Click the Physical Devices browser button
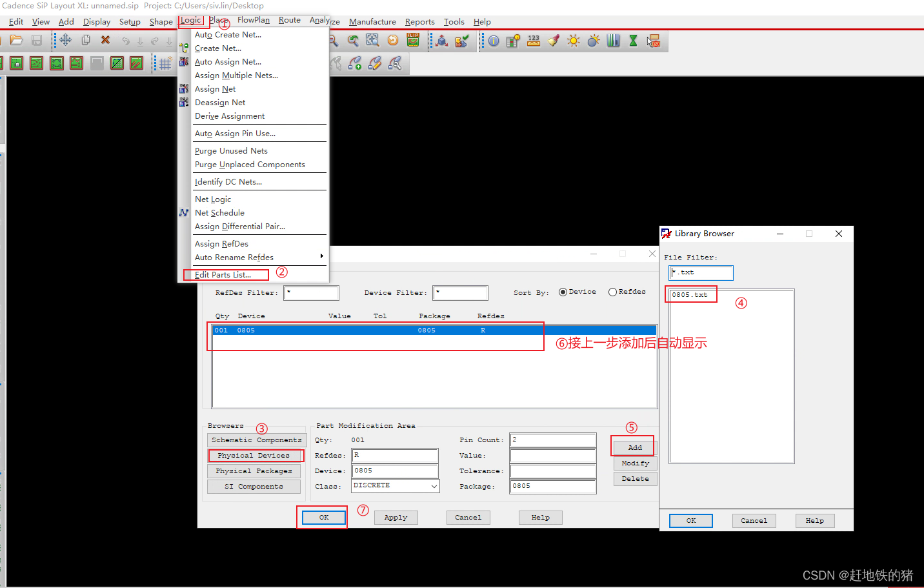 point(254,456)
